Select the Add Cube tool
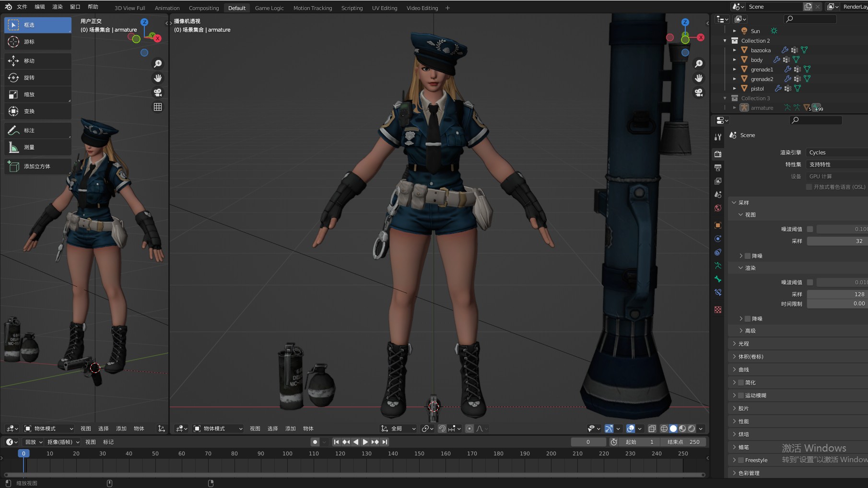 click(x=37, y=166)
